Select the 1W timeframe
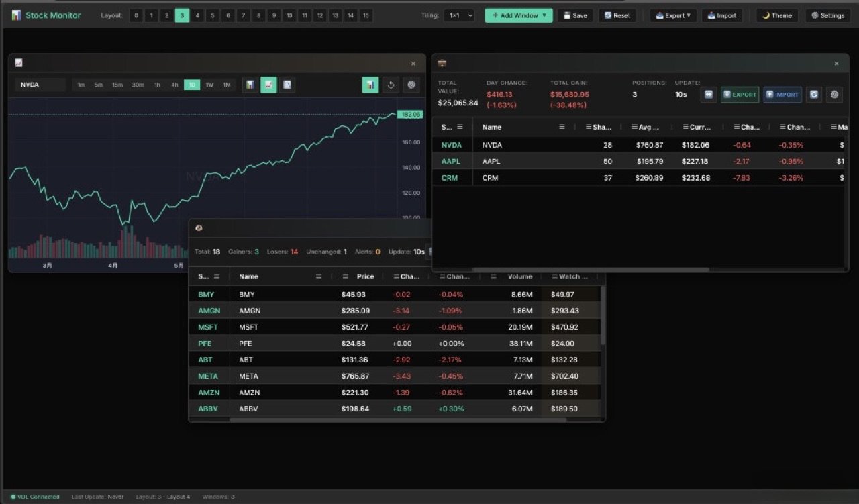The image size is (859, 504). click(209, 85)
